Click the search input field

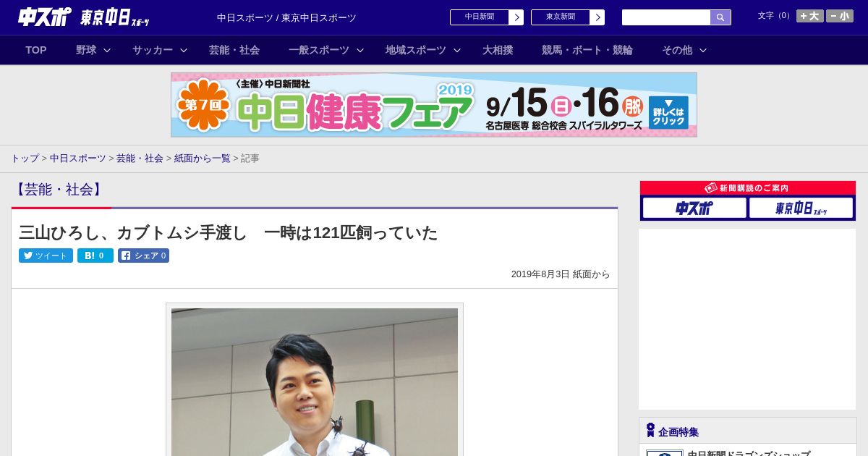coord(666,17)
